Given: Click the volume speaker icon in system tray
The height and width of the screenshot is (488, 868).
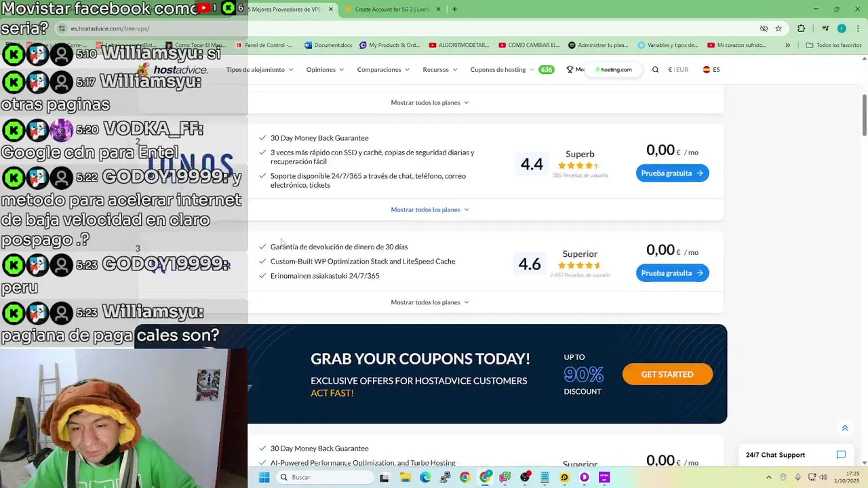Looking at the screenshot, I should (824, 477).
